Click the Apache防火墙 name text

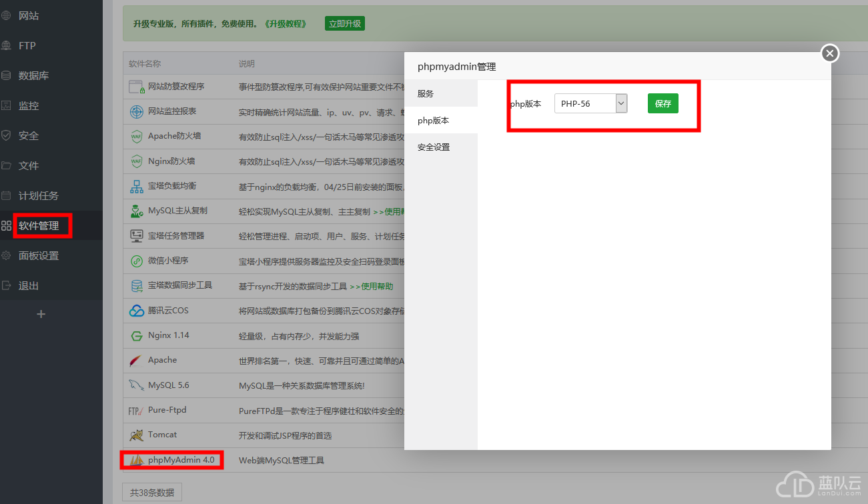point(174,136)
